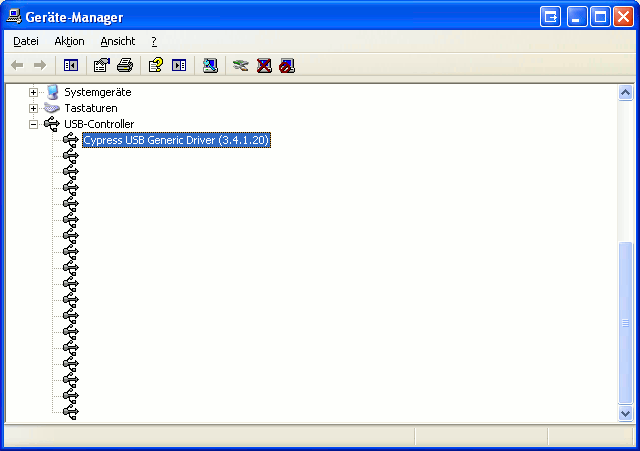The image size is (640, 451).
Task: Toggle the console tree show/hide icon
Action: pyautogui.click(x=71, y=65)
